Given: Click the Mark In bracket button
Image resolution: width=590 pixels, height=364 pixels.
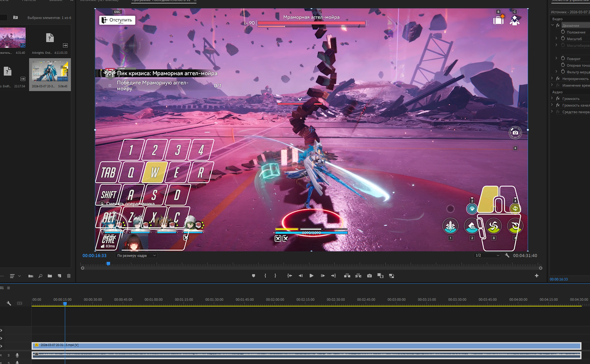Looking at the screenshot, I should tap(265, 276).
